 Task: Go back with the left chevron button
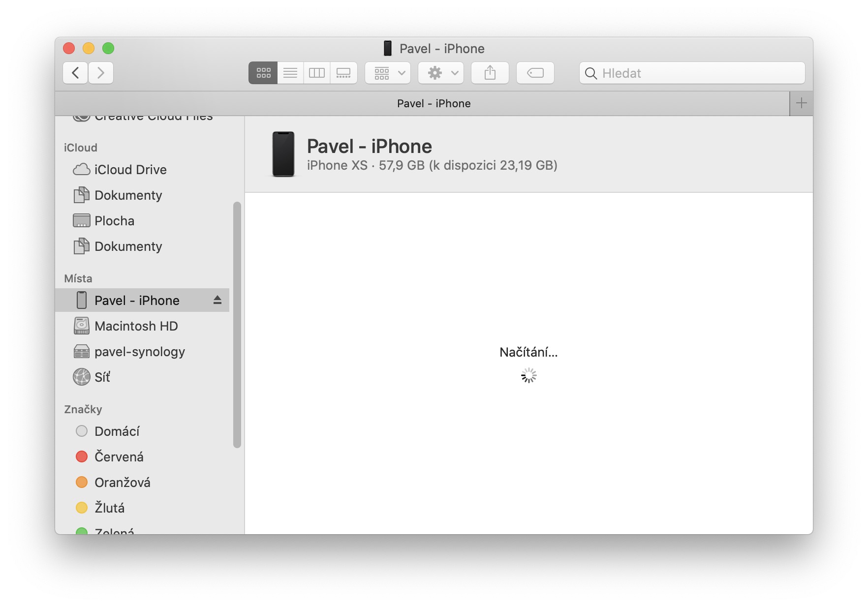click(x=75, y=73)
